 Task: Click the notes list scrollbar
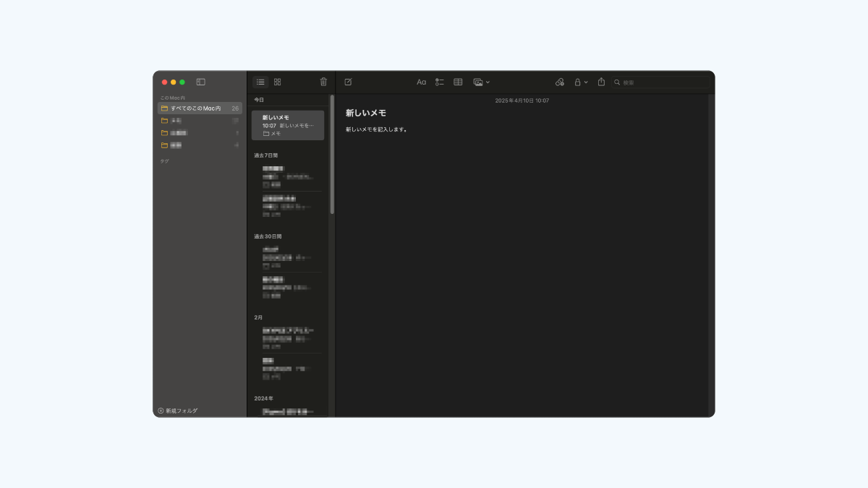point(332,154)
